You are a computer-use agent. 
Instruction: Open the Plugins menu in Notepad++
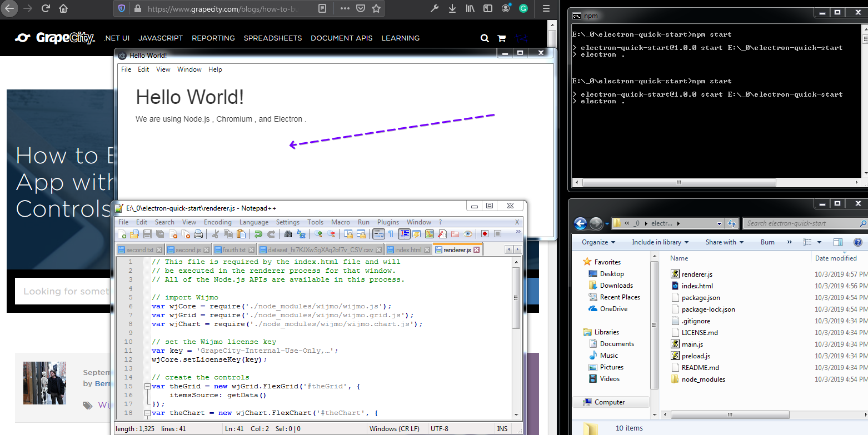tap(388, 222)
